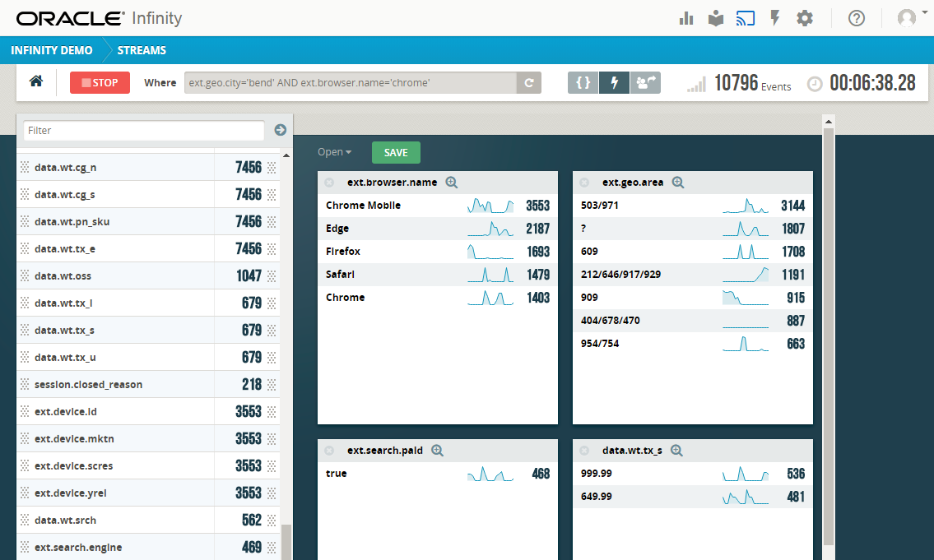Select the Safari browser row
Screen dimensions: 934x560
click(x=438, y=275)
